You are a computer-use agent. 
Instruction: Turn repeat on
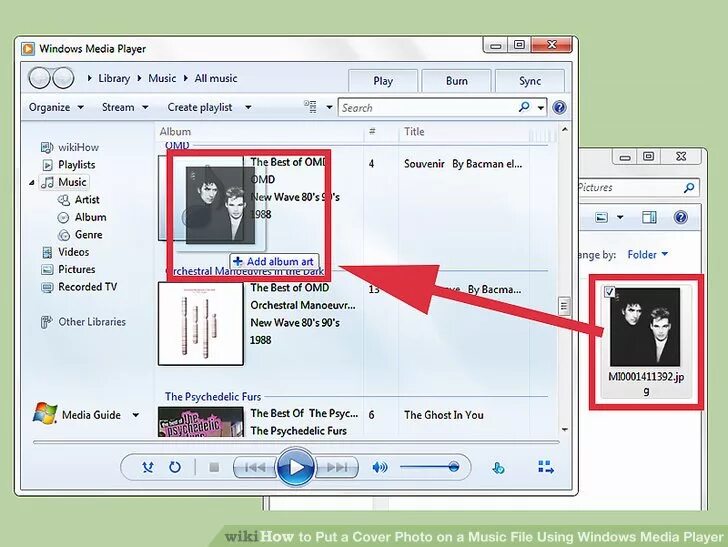point(175,467)
